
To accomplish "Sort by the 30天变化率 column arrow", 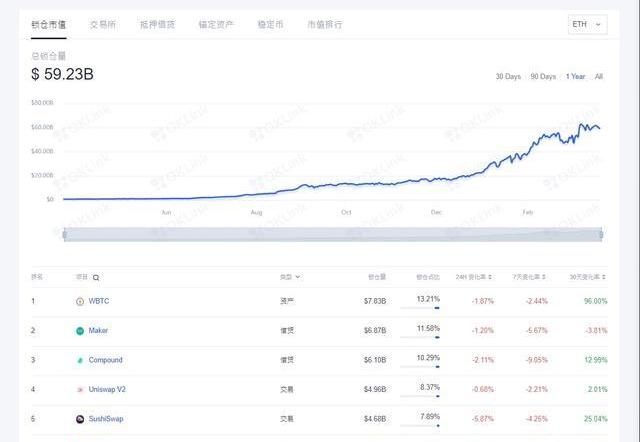I will pos(603,277).
